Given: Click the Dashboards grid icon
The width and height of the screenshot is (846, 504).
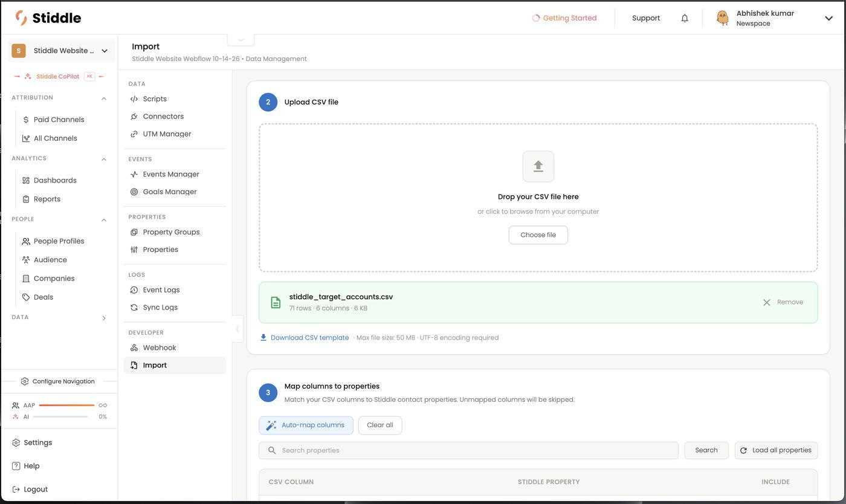Looking at the screenshot, I should click(x=26, y=180).
